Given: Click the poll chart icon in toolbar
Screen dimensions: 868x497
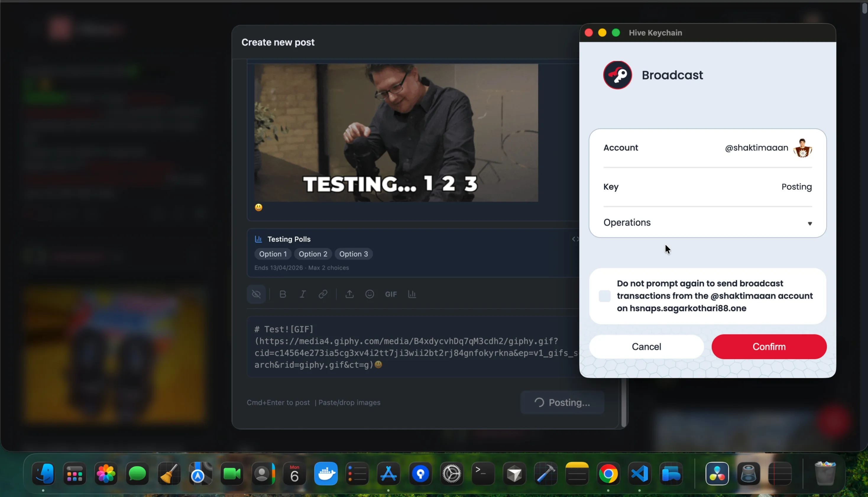Looking at the screenshot, I should 412,294.
